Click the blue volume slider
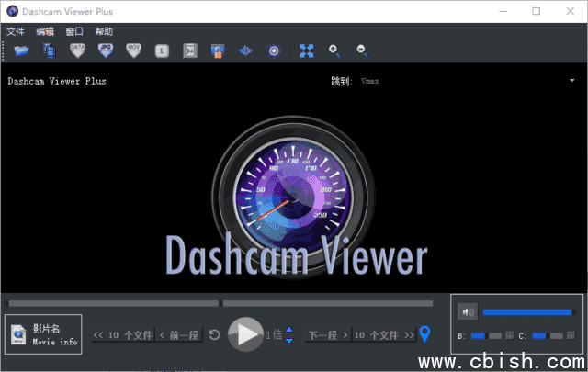 529,312
